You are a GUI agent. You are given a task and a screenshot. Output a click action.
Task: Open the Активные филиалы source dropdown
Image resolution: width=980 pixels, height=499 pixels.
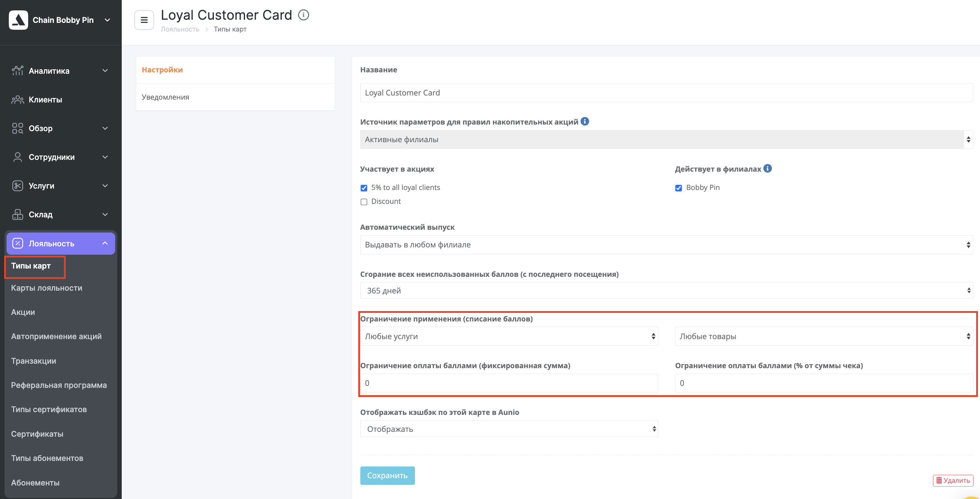[666, 140]
